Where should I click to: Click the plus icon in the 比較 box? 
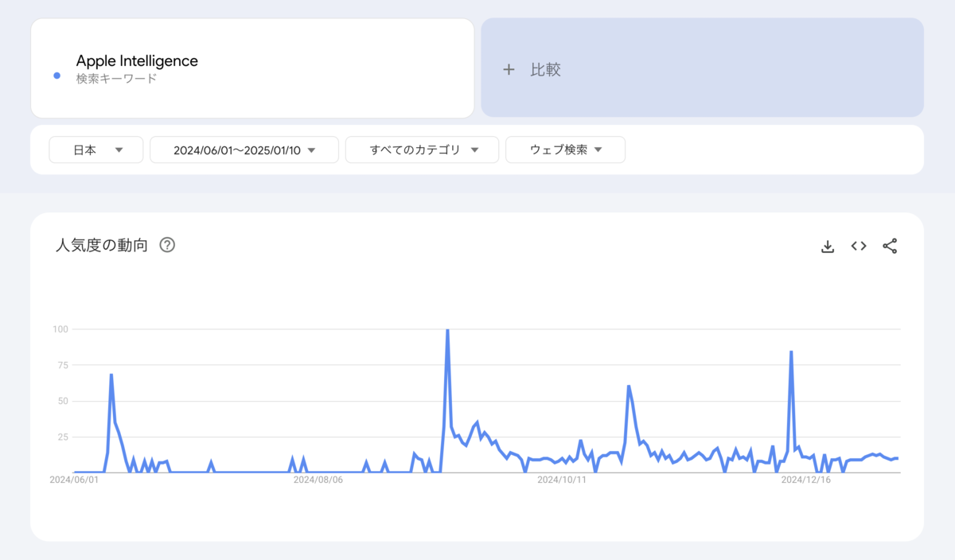[x=509, y=69]
